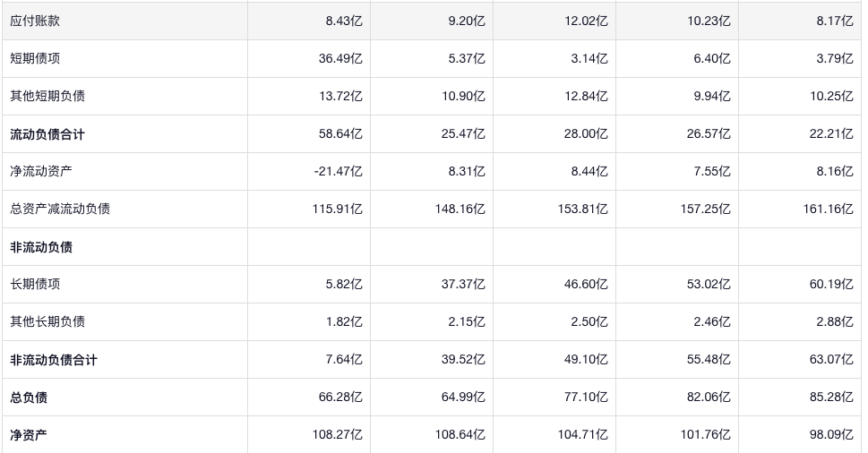868x453 pixels.
Task: Select the 短期债项 row label
Action: 35,59
